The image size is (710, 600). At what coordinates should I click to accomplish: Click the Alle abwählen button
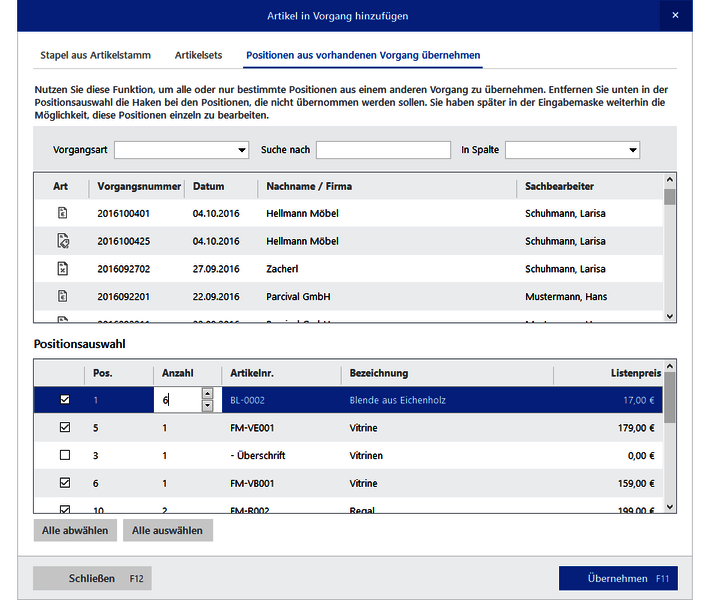(75, 530)
